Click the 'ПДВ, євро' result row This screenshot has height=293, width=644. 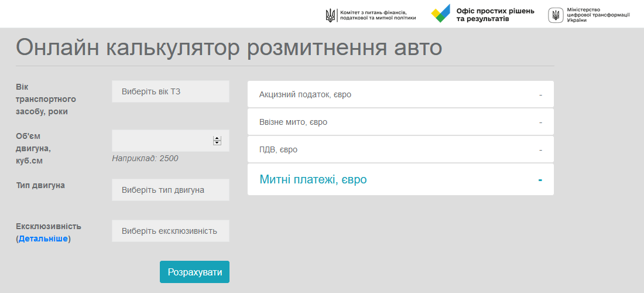coord(400,149)
